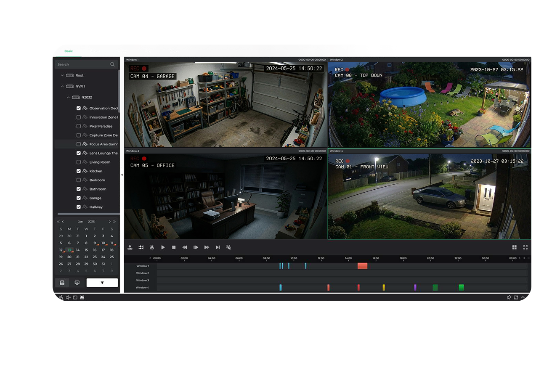Click the white filter button
544x392 pixels.
[102, 283]
